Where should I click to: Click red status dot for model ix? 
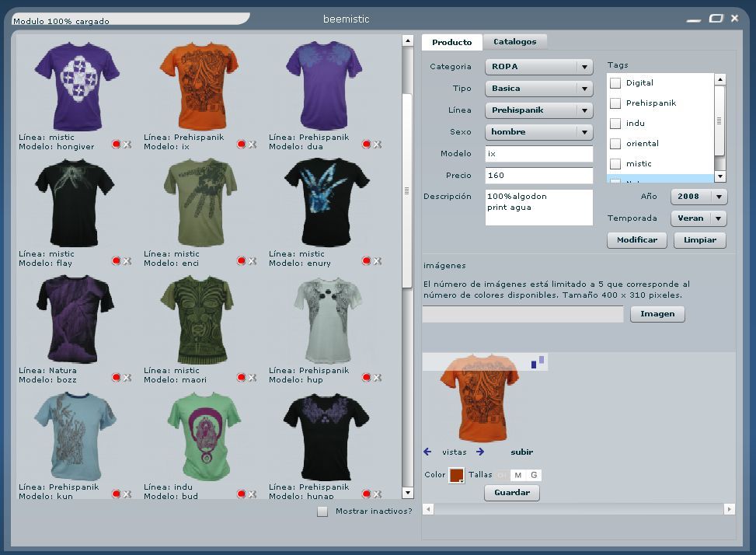(x=242, y=144)
